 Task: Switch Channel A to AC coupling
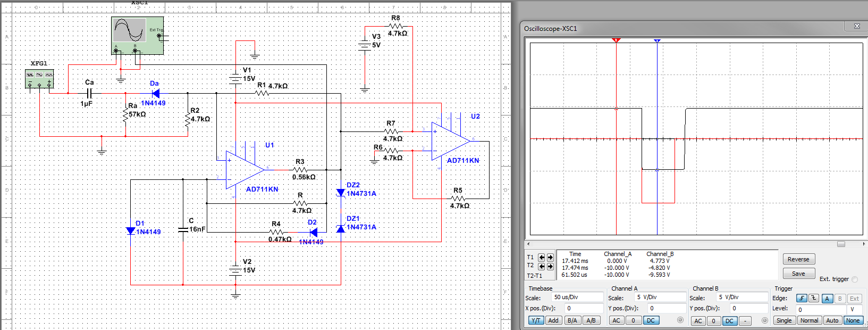tap(616, 320)
